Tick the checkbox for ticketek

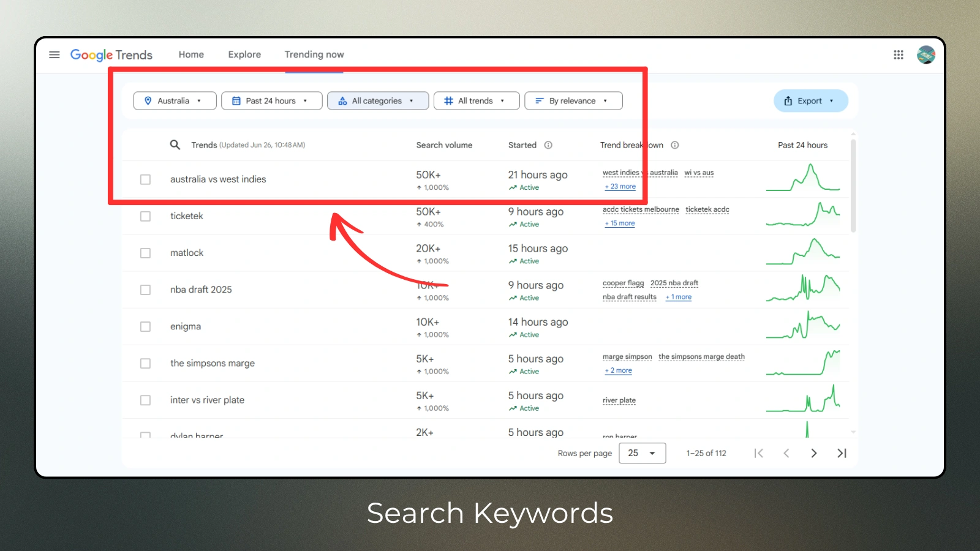point(145,216)
